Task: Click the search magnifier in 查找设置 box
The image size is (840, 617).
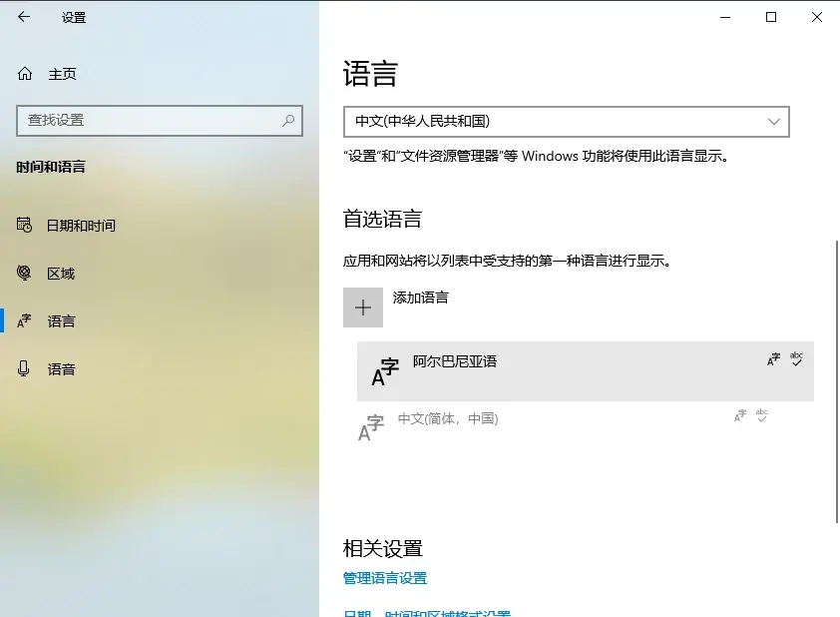Action: coord(287,121)
